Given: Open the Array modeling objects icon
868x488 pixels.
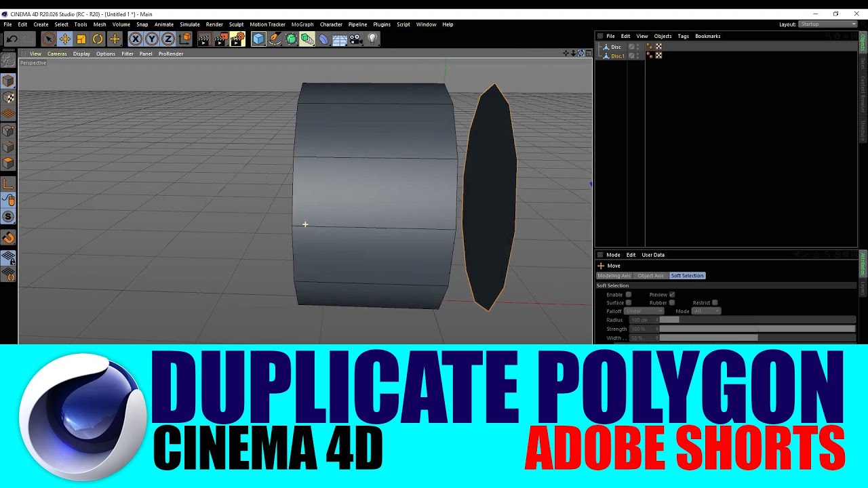Looking at the screenshot, I should (x=307, y=39).
